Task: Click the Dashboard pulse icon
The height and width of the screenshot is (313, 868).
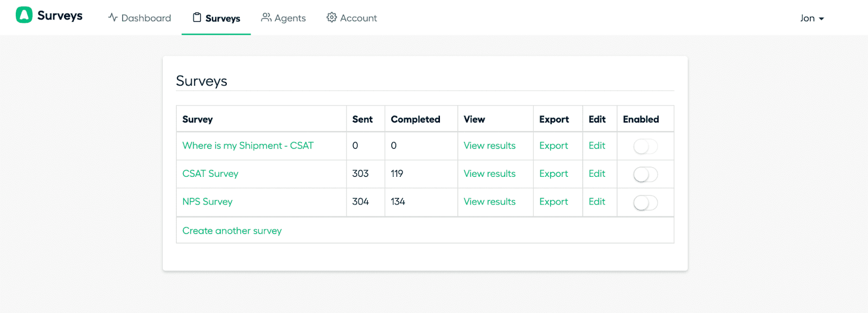Action: pyautogui.click(x=113, y=17)
